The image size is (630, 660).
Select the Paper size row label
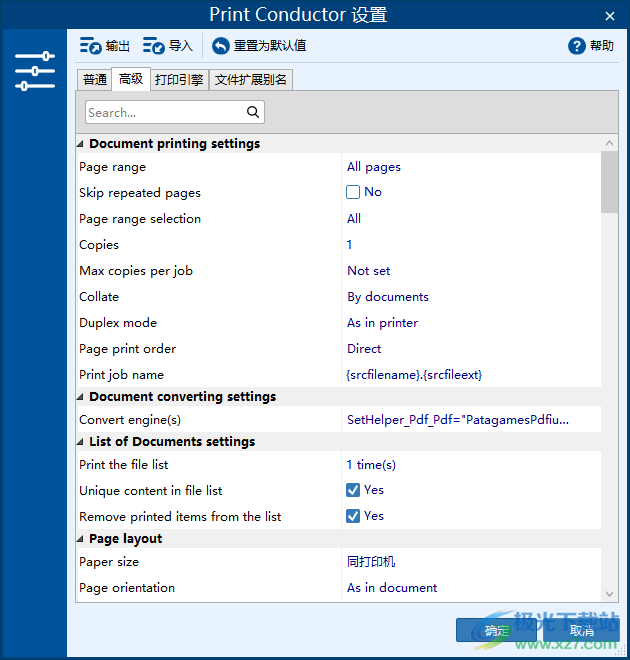tap(109, 562)
